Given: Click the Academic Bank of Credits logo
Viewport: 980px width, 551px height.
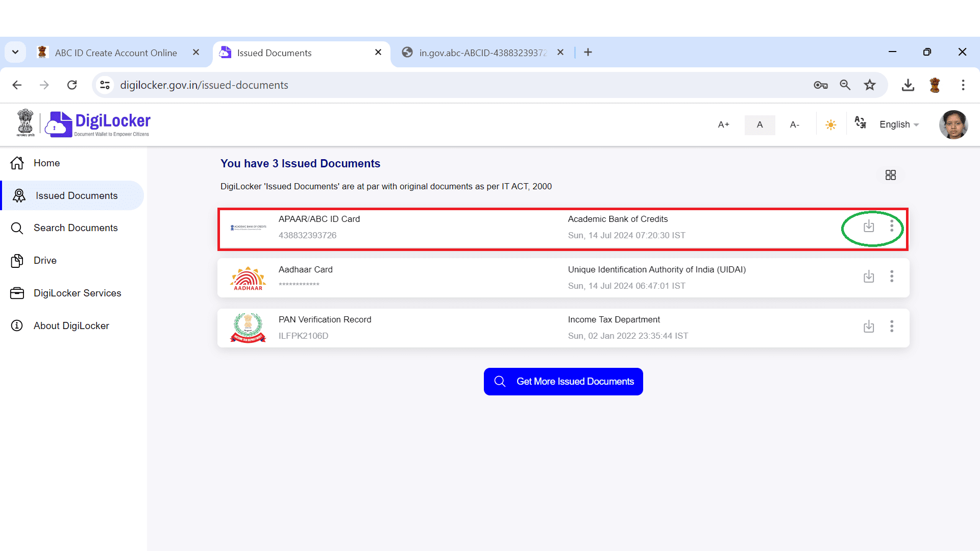Looking at the screenshot, I should (x=248, y=228).
